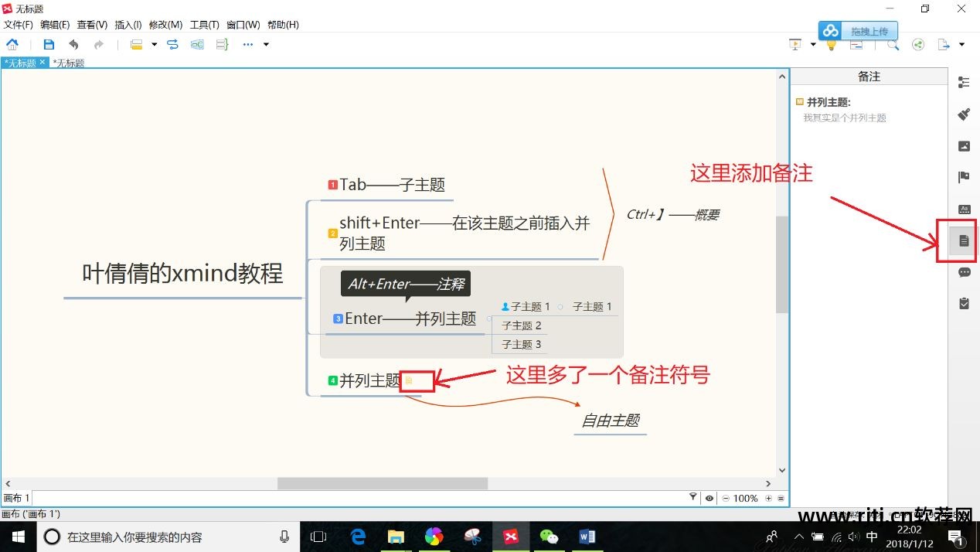Screen dimensions: 980x552
Task: Expand the overflow menu dropdown at toolbar end
Action: pos(265,44)
